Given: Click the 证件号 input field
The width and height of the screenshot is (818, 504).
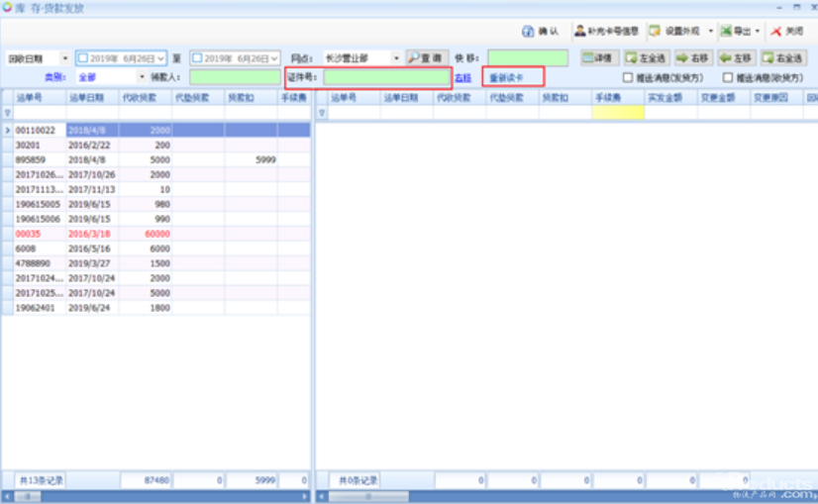Looking at the screenshot, I should [386, 77].
